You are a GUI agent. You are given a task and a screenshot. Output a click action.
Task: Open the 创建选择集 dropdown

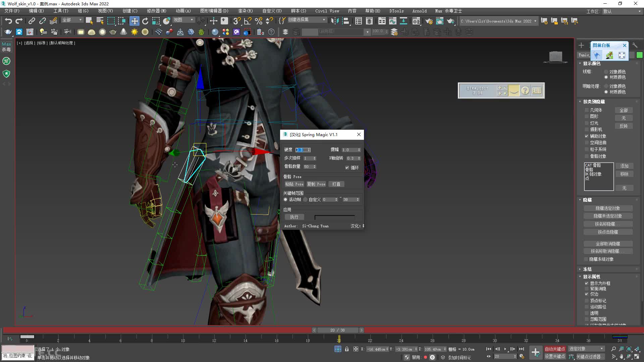pyautogui.click(x=307, y=20)
